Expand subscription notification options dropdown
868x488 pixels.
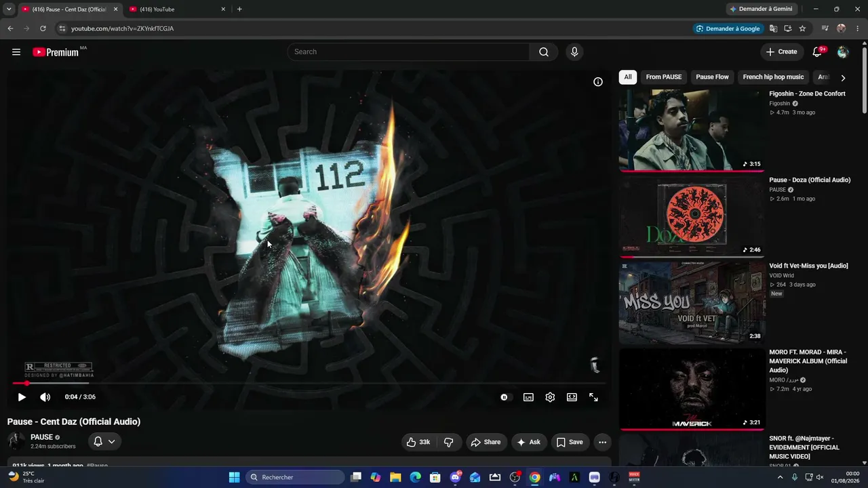(104, 442)
